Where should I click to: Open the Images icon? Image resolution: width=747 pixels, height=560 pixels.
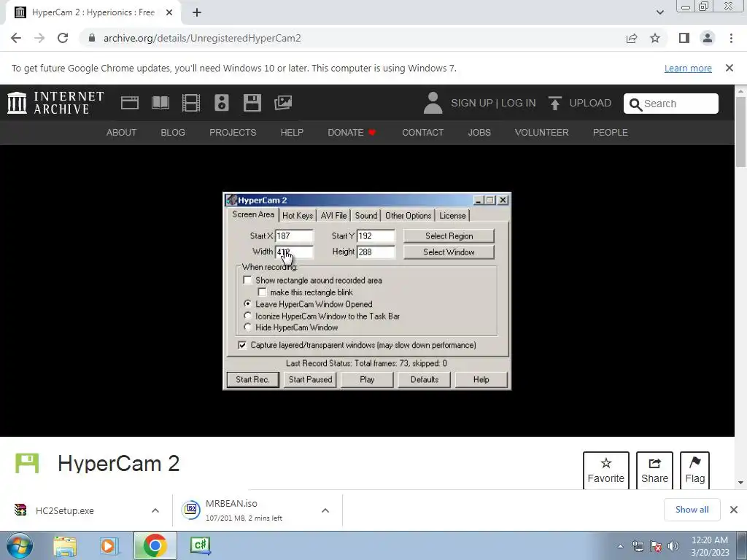point(283,103)
